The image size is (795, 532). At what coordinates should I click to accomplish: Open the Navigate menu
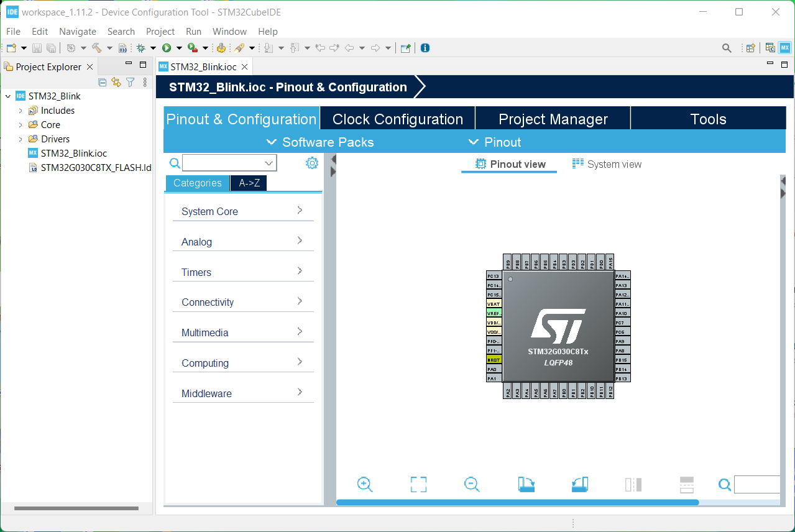78,31
